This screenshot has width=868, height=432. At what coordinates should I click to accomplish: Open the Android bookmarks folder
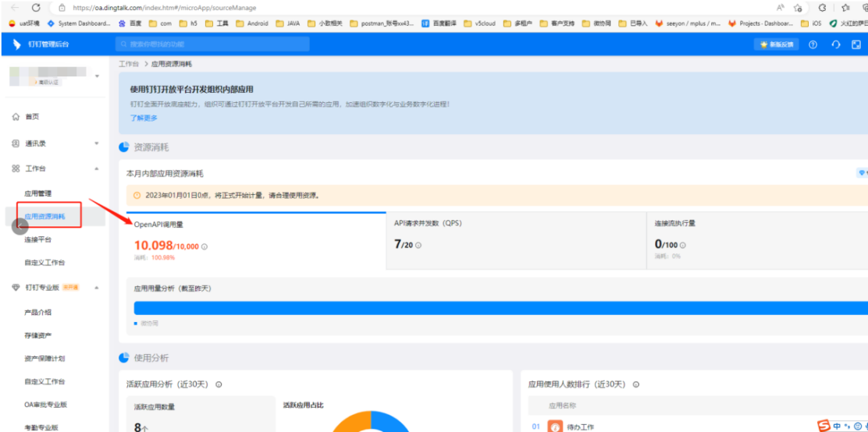pos(252,23)
